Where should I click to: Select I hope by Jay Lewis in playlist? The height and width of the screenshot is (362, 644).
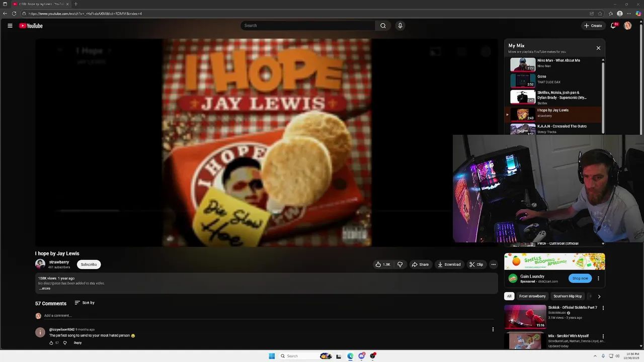[x=553, y=114]
